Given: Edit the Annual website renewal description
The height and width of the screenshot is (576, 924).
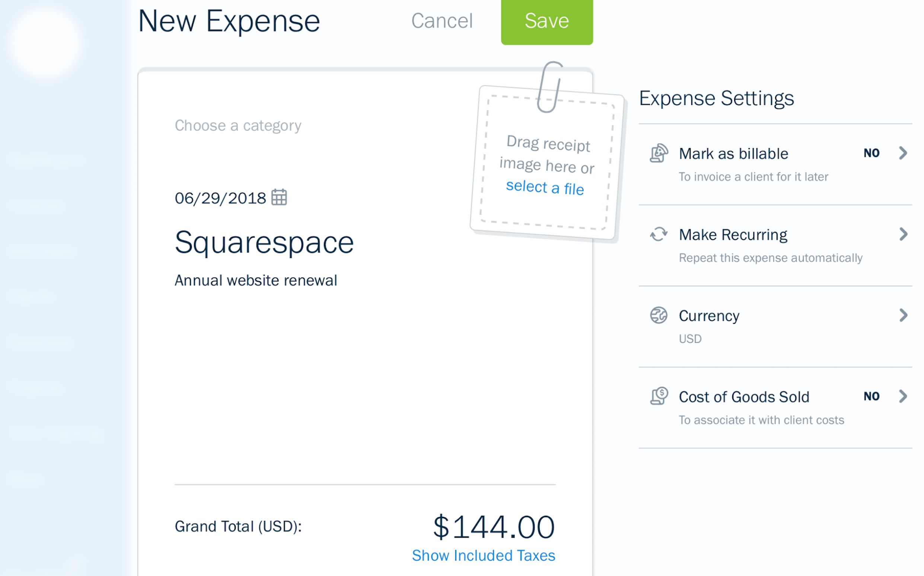Looking at the screenshot, I should [x=256, y=281].
